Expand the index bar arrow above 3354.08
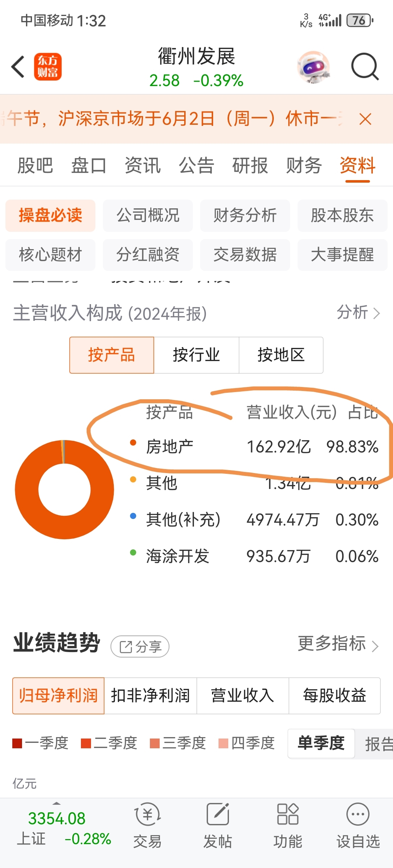The height and width of the screenshot is (868, 393). point(56,804)
